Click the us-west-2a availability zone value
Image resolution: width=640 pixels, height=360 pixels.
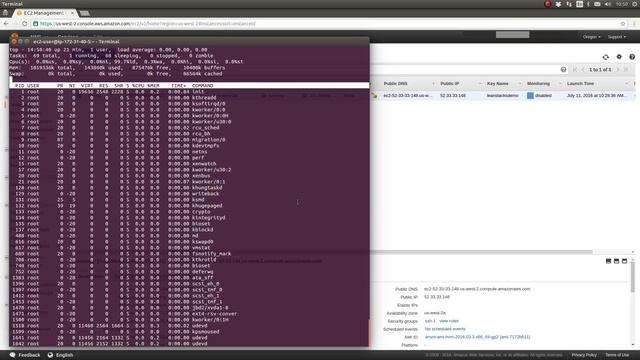point(435,313)
